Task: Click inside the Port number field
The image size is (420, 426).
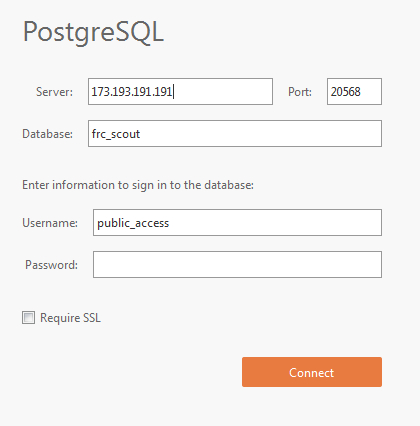Action: (354, 92)
